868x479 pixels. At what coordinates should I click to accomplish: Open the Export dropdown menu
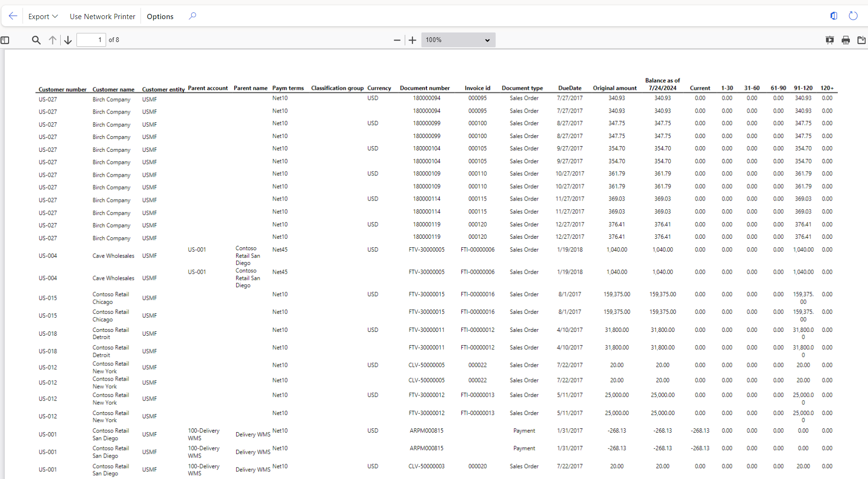(x=42, y=16)
